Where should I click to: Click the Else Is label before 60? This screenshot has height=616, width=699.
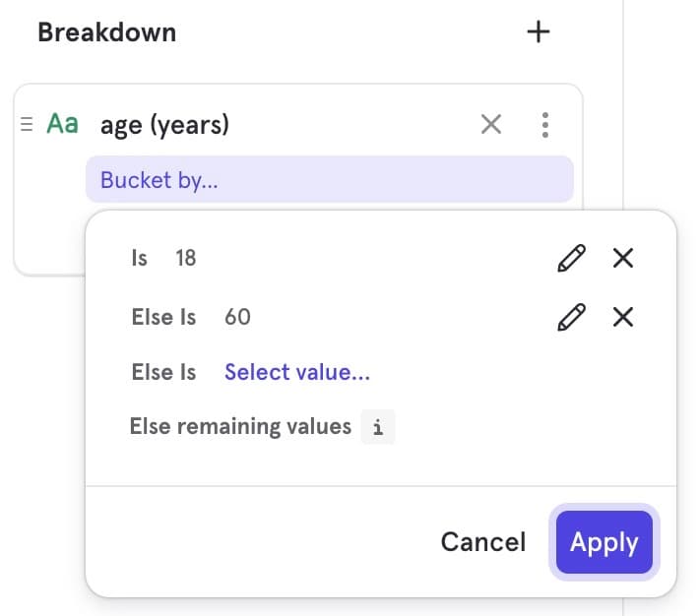pos(163,317)
